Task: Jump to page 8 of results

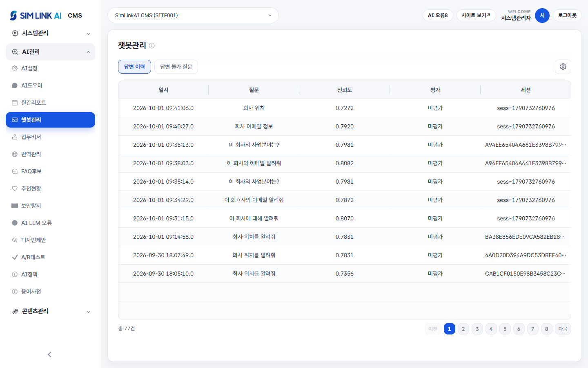Action: pyautogui.click(x=547, y=329)
